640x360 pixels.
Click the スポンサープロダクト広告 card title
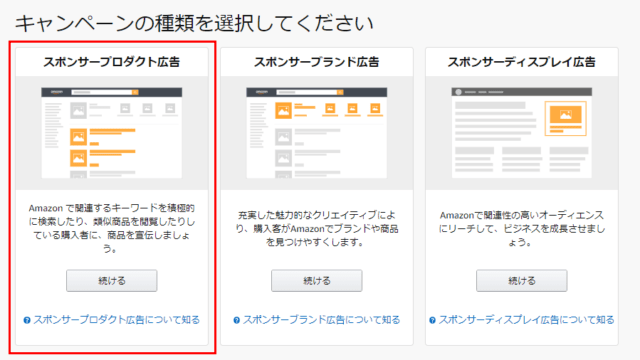[x=111, y=62]
